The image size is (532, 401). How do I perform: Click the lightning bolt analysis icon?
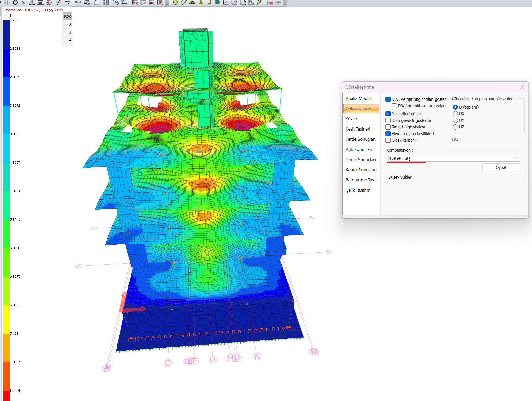[x=259, y=3]
